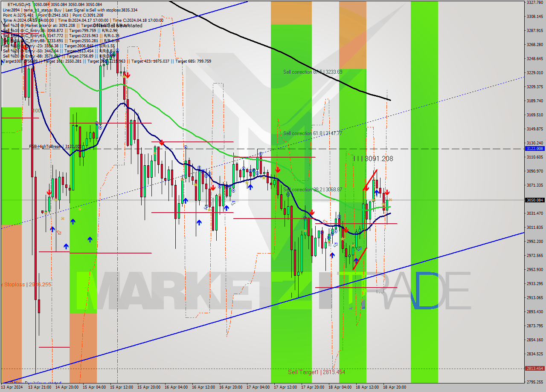Click the 3287.950 price axis value
Viewport: 546px width, 392px height.
tap(534, 31)
